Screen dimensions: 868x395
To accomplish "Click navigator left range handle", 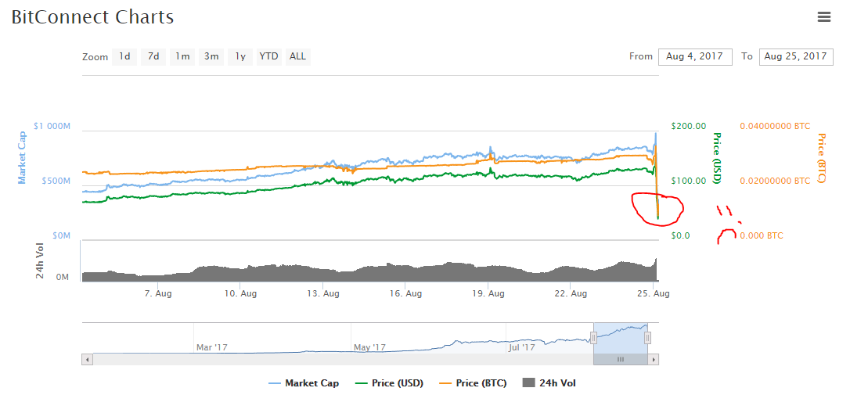I will tap(593, 337).
